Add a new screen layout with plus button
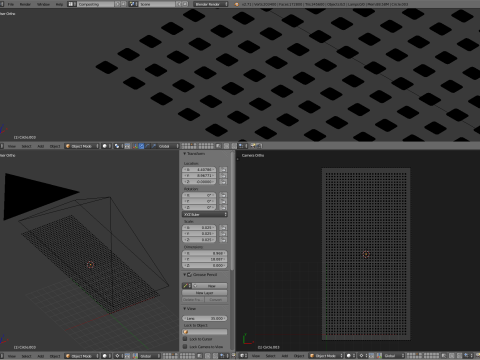The width and height of the screenshot is (480, 360). pyautogui.click(x=117, y=4)
